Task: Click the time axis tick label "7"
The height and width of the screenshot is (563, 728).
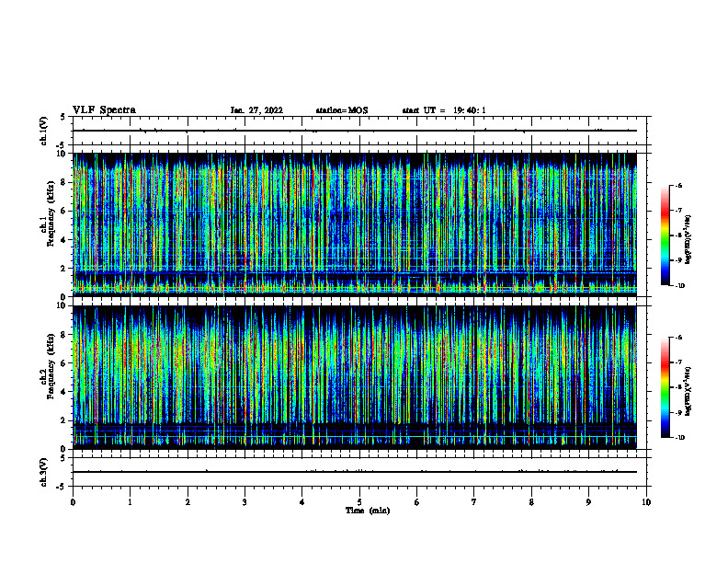Action: (x=474, y=502)
